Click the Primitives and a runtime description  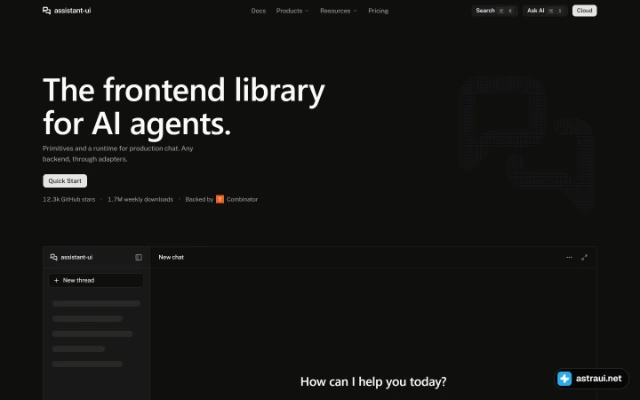pos(118,154)
